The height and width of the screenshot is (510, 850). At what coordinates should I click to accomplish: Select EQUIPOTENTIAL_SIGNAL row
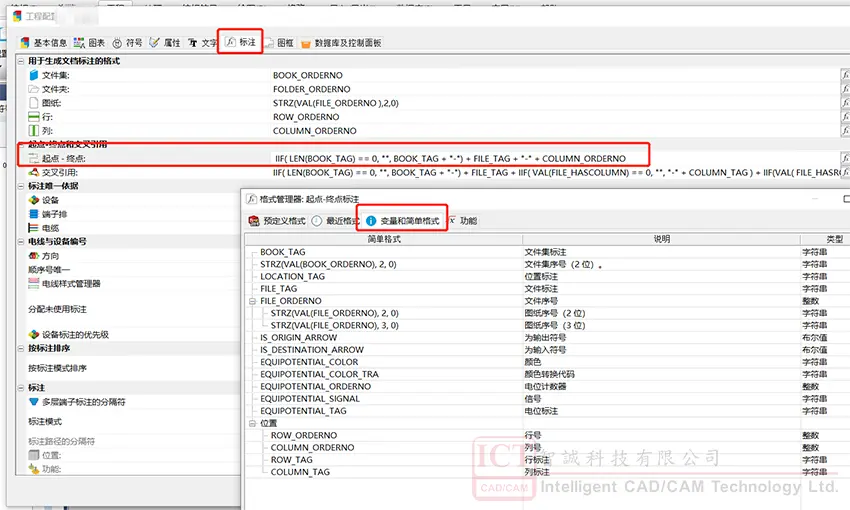coord(310,398)
